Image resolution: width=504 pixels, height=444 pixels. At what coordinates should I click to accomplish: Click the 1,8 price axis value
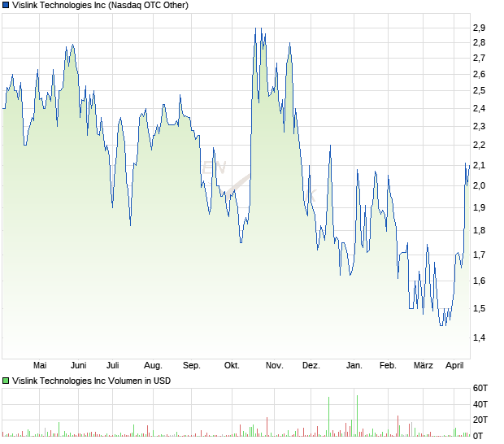click(479, 230)
